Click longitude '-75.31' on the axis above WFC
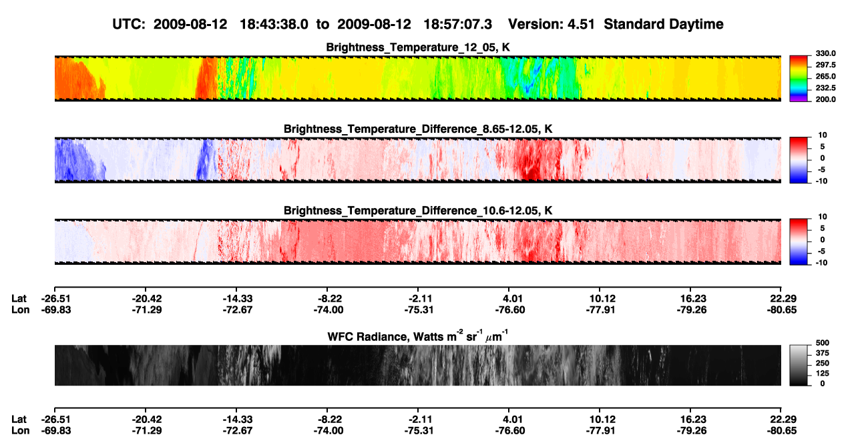The height and width of the screenshot is (445, 868). [x=418, y=310]
